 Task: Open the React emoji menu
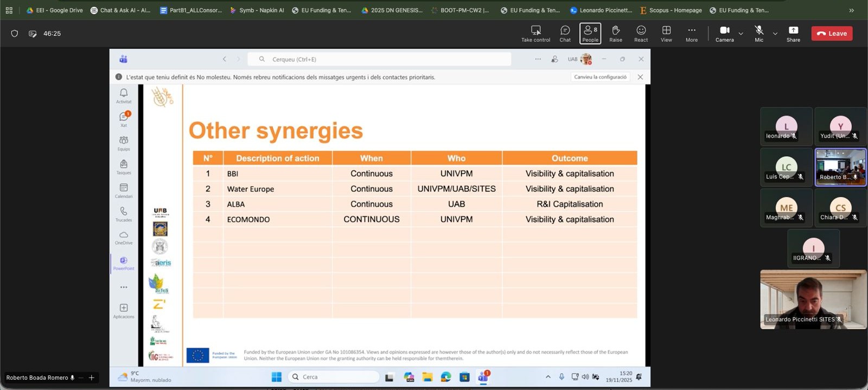[641, 33]
